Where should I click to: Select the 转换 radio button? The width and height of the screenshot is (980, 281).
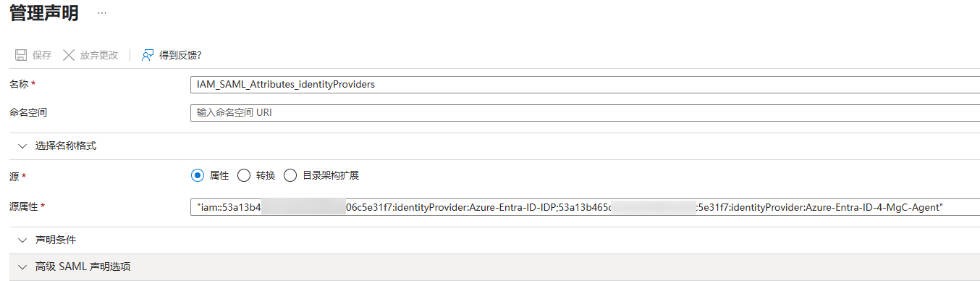point(244,175)
